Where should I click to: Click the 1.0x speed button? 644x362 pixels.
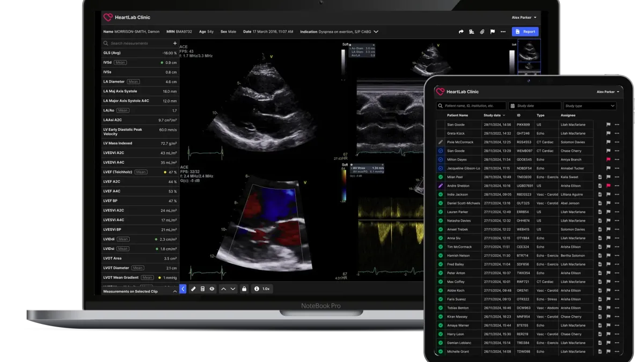(262, 289)
